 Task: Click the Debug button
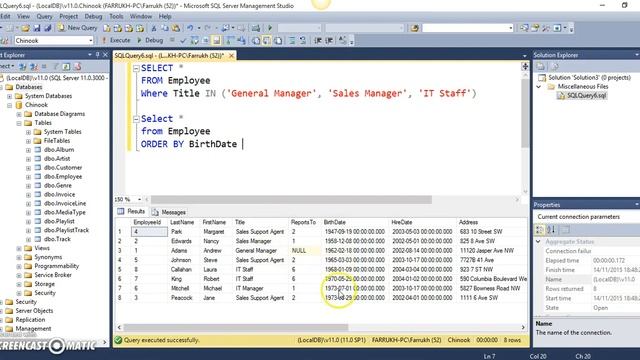[150, 40]
